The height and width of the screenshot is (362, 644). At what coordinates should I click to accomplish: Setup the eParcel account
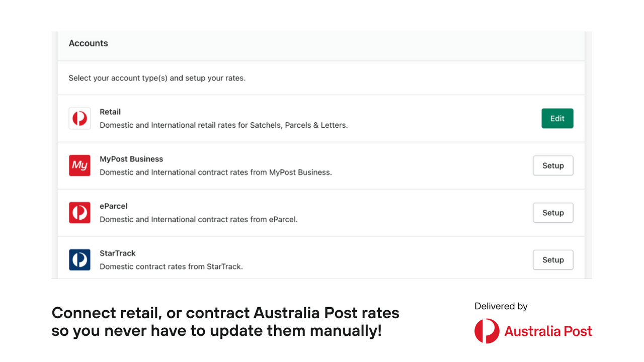(x=553, y=213)
